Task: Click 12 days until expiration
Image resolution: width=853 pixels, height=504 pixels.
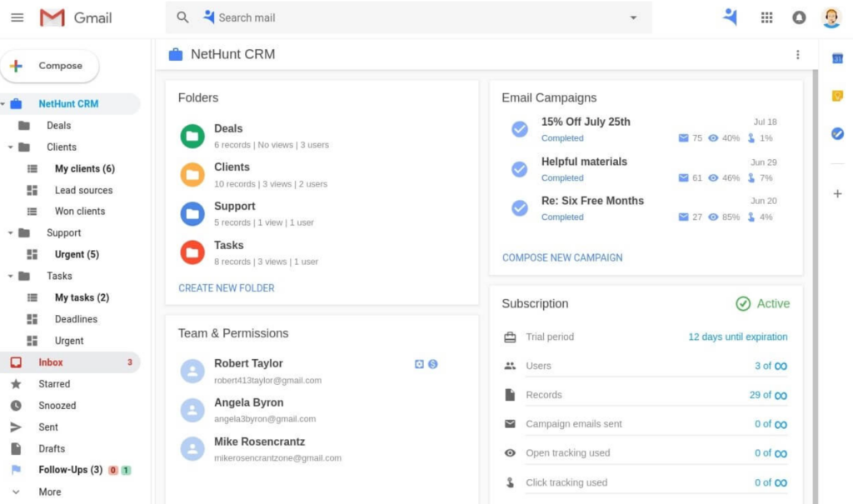Action: point(738,337)
